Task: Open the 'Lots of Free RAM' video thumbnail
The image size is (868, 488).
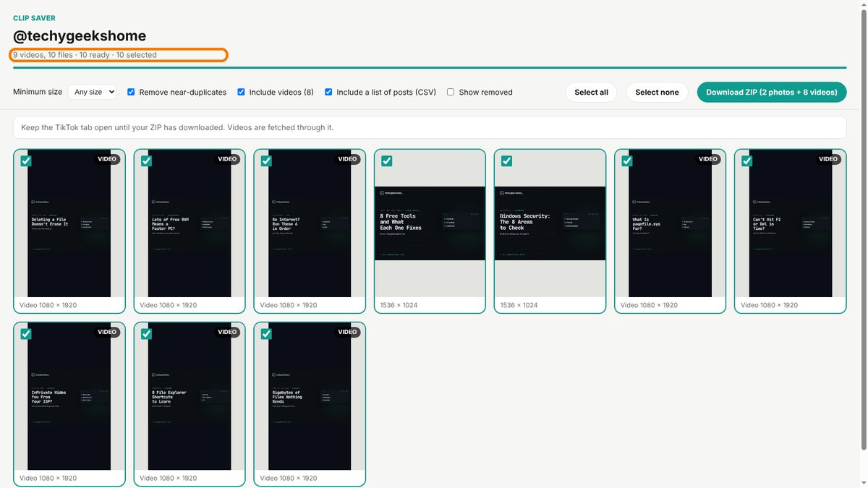Action: 190,223
